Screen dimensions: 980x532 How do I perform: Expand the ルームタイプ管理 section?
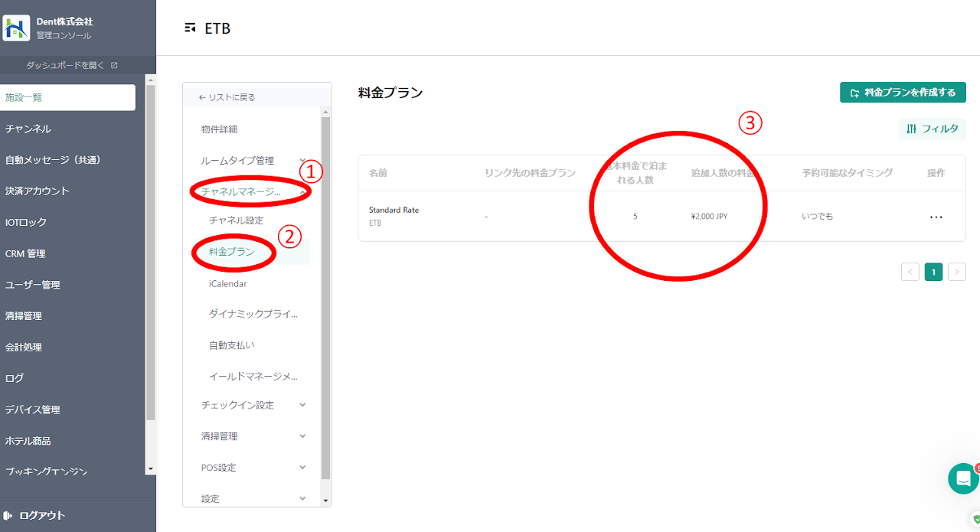click(x=302, y=160)
